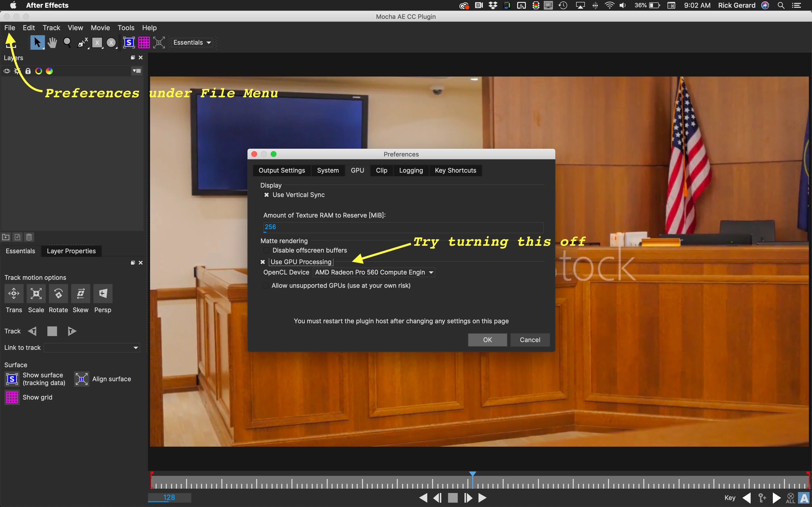Switch to the Key Shortcuts tab
812x507 pixels.
click(x=455, y=170)
